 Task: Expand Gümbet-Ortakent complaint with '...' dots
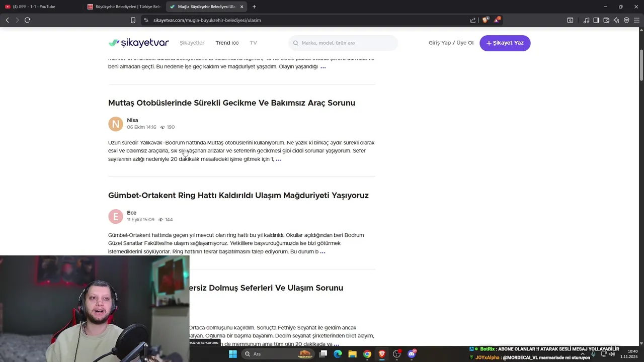[x=323, y=252]
